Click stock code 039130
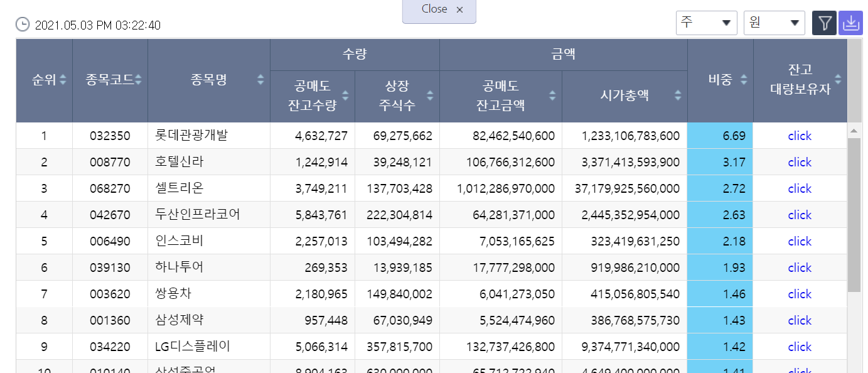The height and width of the screenshot is (373, 868). pos(110,268)
